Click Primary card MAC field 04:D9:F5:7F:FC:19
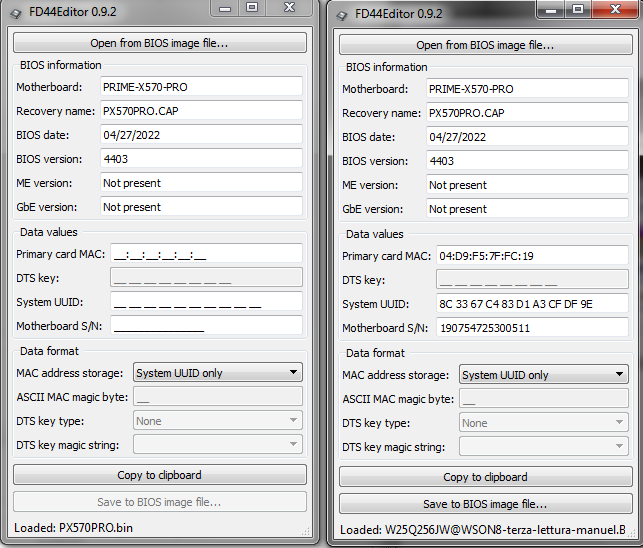 click(532, 256)
